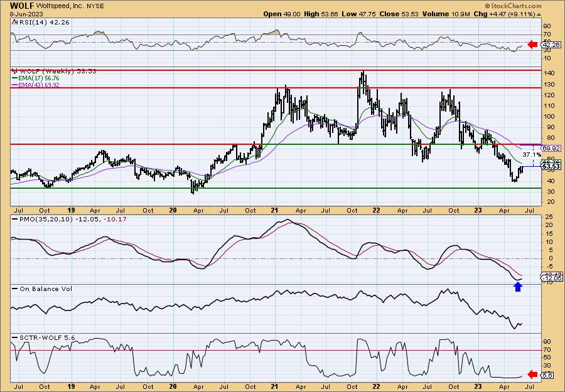Click the Volume 10.9M value

(x=446, y=14)
